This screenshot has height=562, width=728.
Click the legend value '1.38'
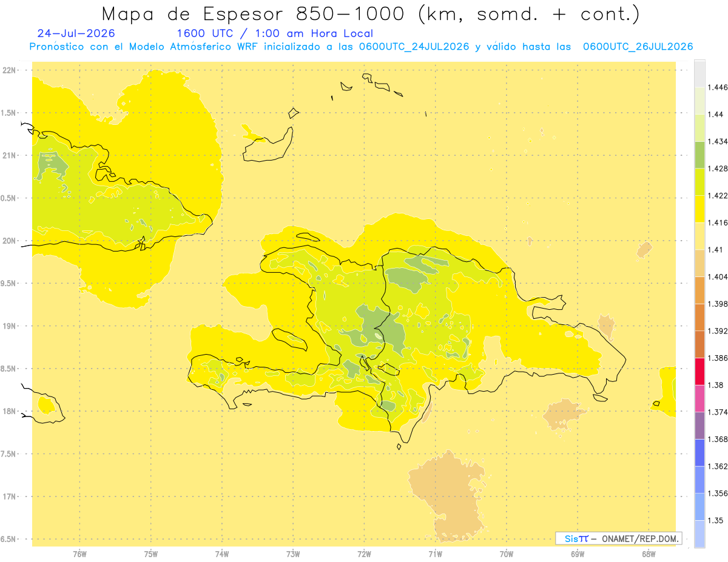pyautogui.click(x=716, y=385)
